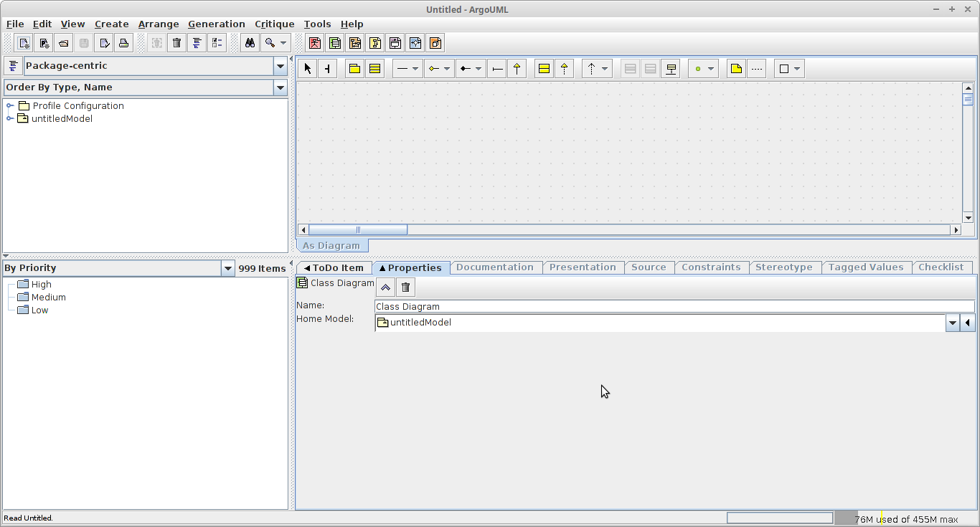Activate the Broom alignment tool
This screenshot has height=527, width=980.
(328, 69)
